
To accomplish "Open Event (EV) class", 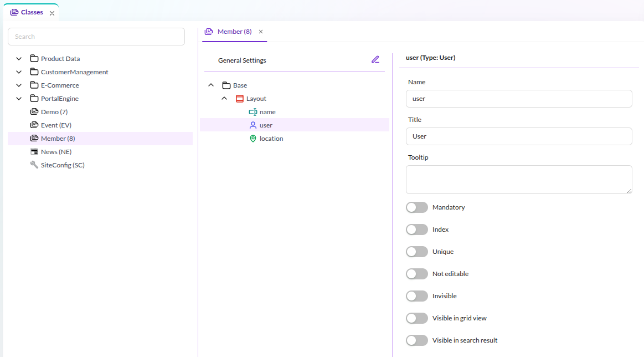I will [x=56, y=125].
